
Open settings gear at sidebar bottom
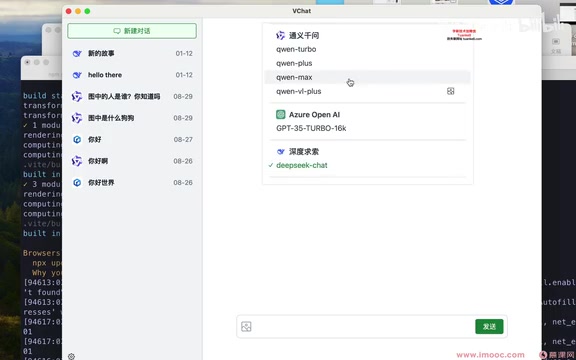[71, 356]
